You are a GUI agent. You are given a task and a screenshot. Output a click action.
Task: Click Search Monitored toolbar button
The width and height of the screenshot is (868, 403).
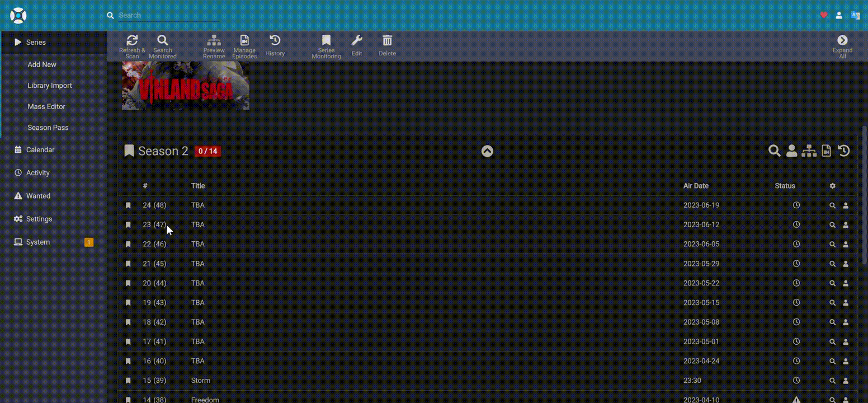pyautogui.click(x=162, y=46)
